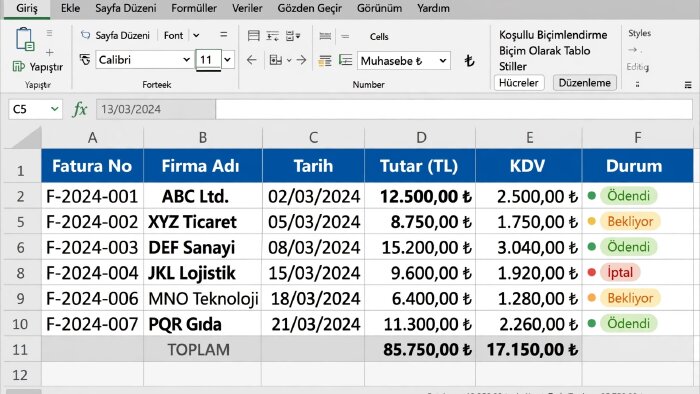Click the fx insert function icon
This screenshot has width=700, height=394.
pyautogui.click(x=79, y=109)
